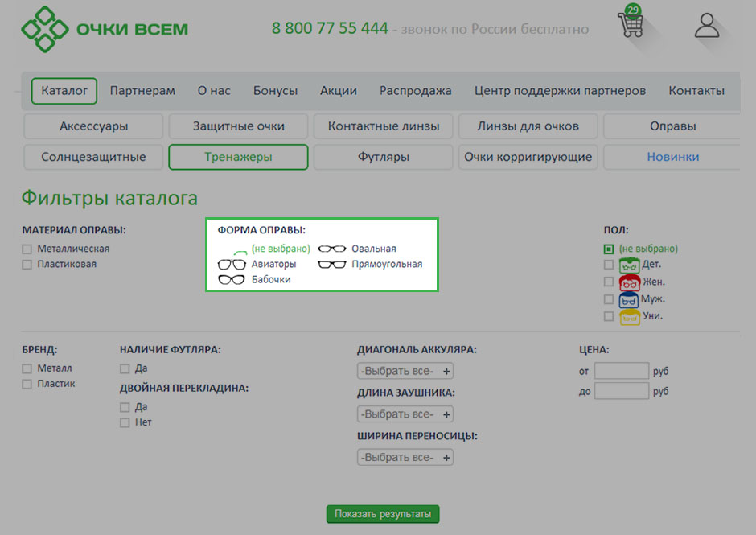Enable the Металлическая frame material checkbox

(27, 249)
